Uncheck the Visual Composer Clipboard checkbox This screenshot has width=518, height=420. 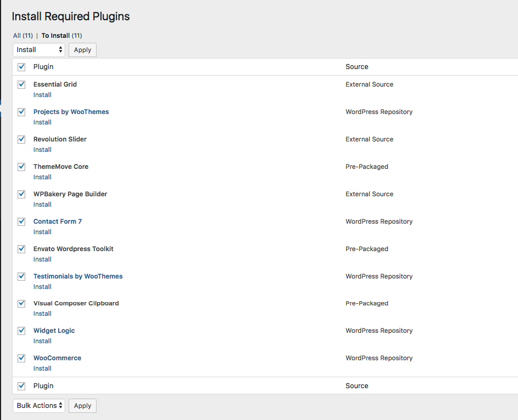click(21, 303)
